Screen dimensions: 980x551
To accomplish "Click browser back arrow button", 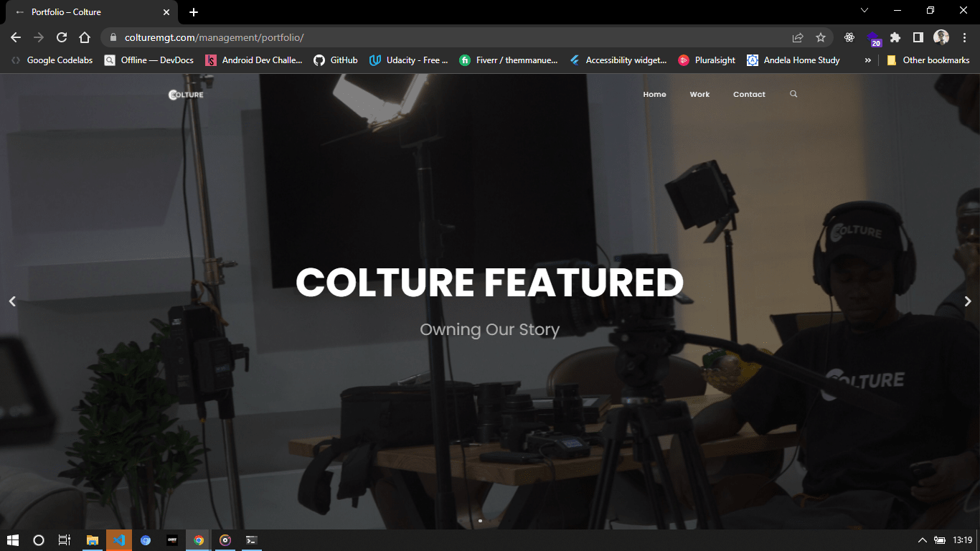I will click(16, 37).
